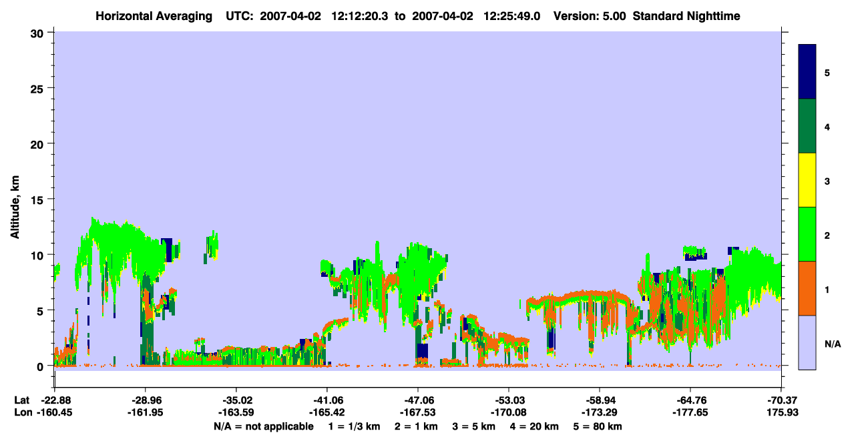868x445 pixels.
Task: Click longitude value -167.53
Action: tap(418, 413)
